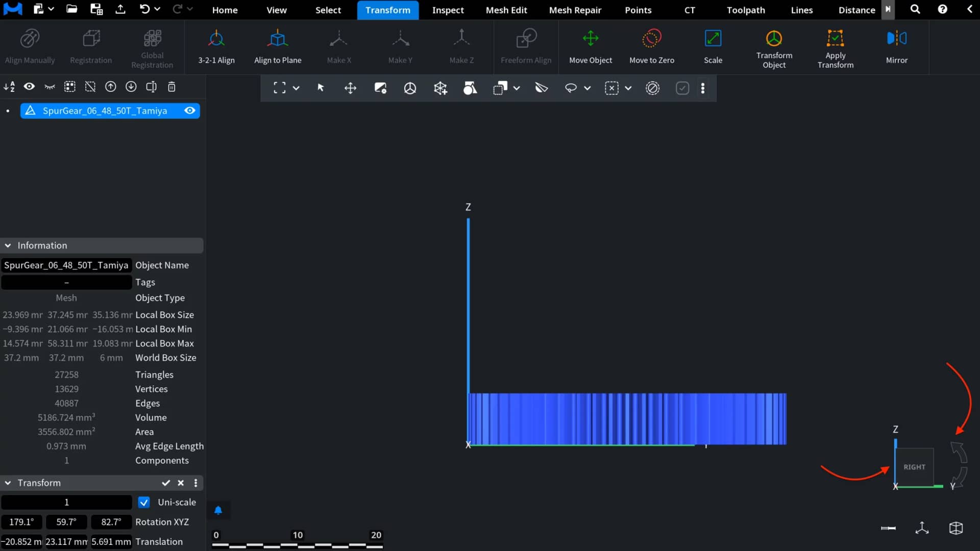Delete object with the trash icon
Image resolution: width=980 pixels, height=551 pixels.
pos(171,87)
